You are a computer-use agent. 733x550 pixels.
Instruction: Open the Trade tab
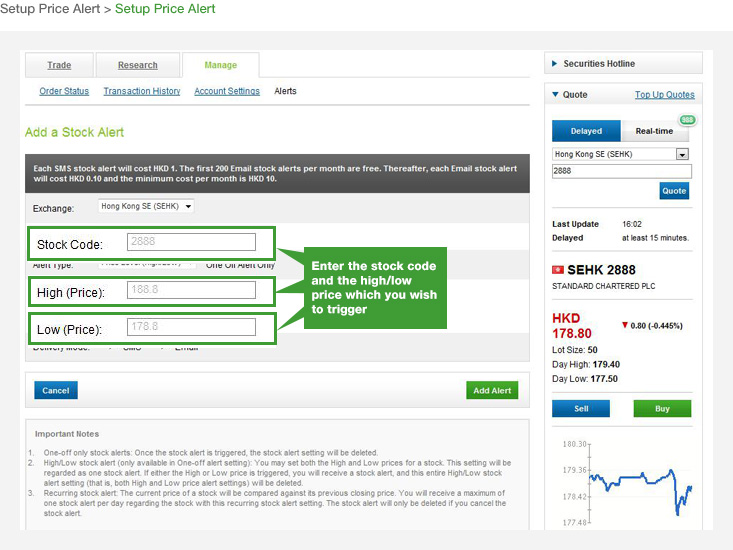pos(59,65)
